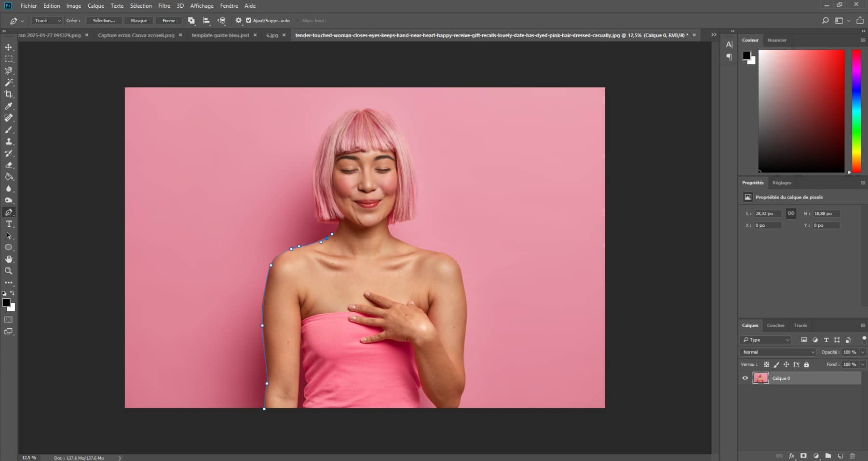Toggle Quick Mask mode
Image resolution: width=868 pixels, height=461 pixels.
pos(9,320)
